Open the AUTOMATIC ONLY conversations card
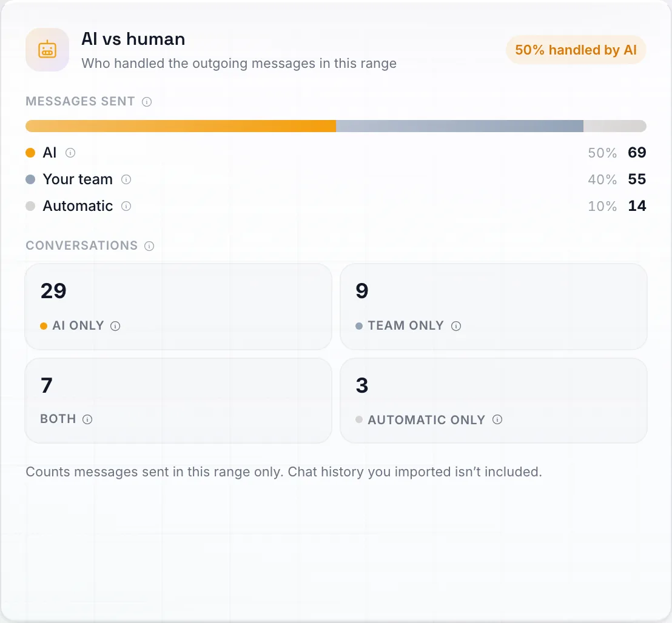The image size is (672, 623). (493, 401)
